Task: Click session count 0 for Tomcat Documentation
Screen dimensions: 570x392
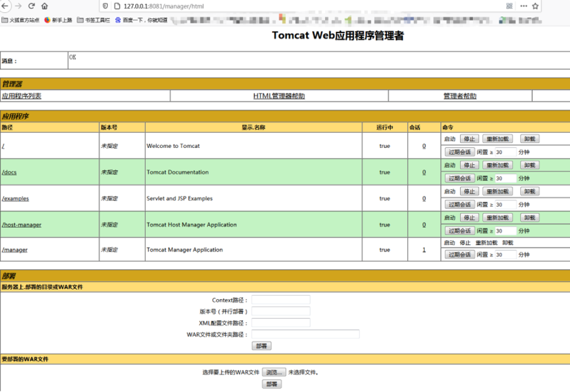Action: (424, 172)
